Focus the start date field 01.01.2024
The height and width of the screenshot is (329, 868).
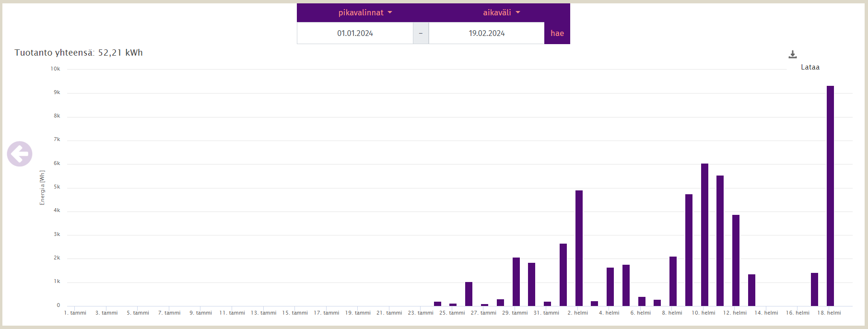click(x=355, y=33)
